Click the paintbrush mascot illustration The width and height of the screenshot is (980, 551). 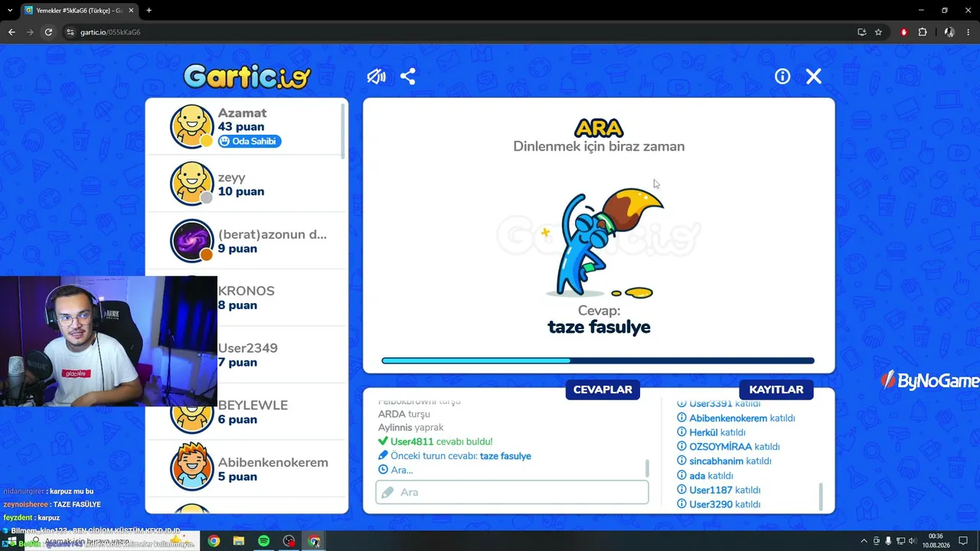(x=605, y=243)
